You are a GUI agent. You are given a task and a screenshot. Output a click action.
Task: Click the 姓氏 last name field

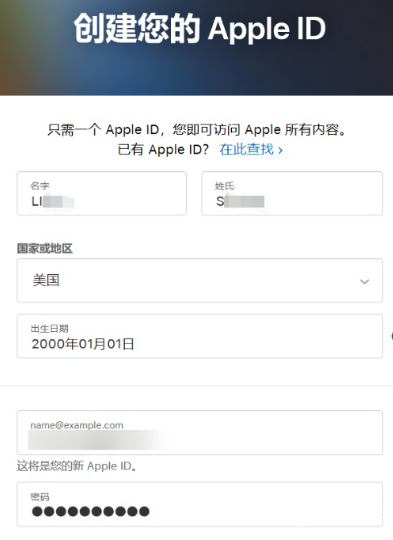click(x=292, y=194)
